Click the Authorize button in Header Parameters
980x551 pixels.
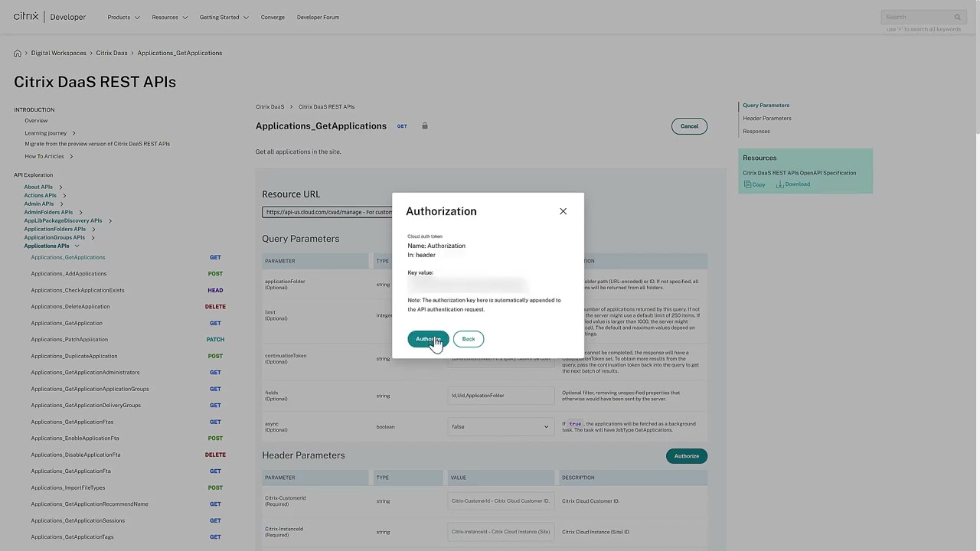686,455
